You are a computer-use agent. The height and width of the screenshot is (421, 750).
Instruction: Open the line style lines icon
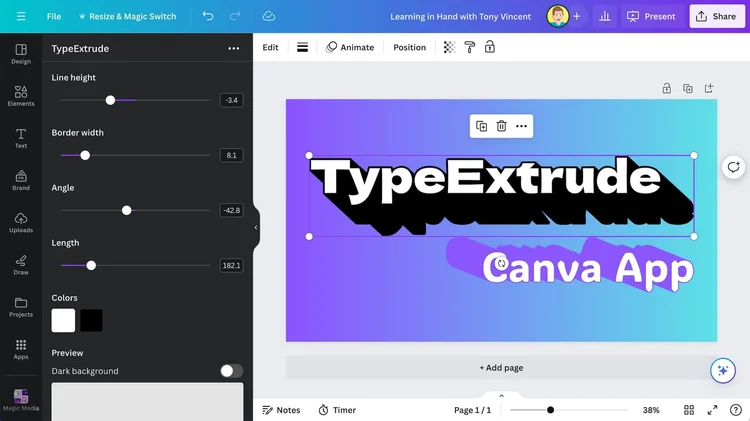302,47
